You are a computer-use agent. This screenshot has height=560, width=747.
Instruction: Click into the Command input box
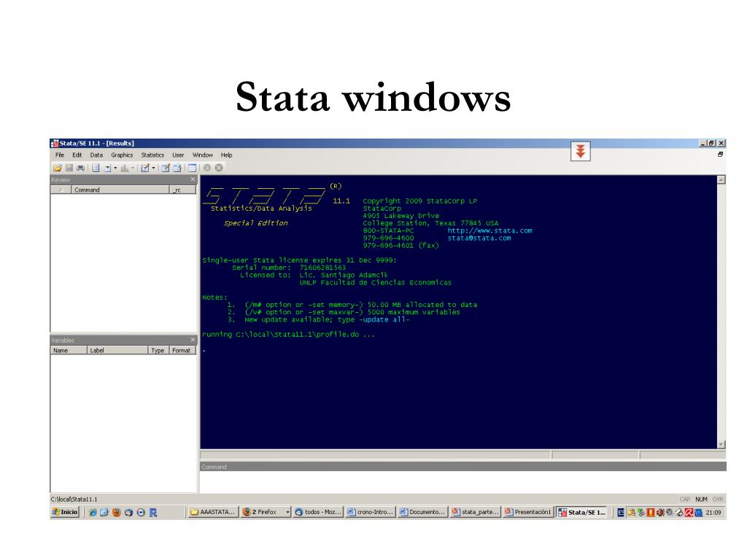(462, 481)
